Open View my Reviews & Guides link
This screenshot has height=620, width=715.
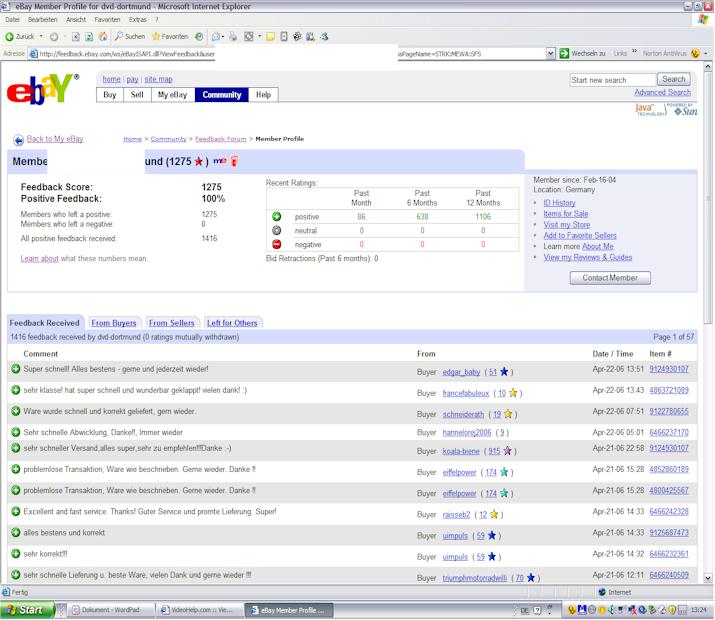[588, 258]
